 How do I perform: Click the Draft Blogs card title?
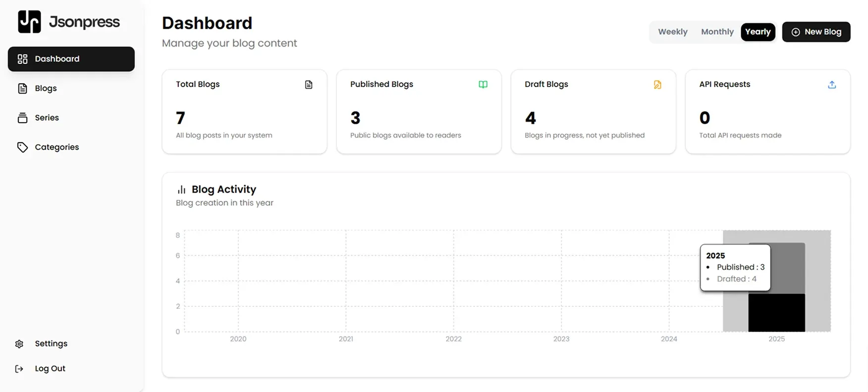546,85
